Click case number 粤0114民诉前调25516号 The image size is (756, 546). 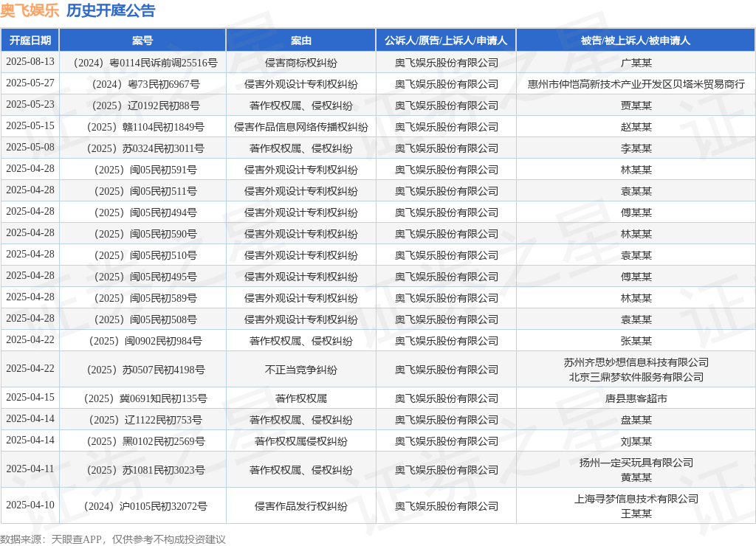(145, 63)
